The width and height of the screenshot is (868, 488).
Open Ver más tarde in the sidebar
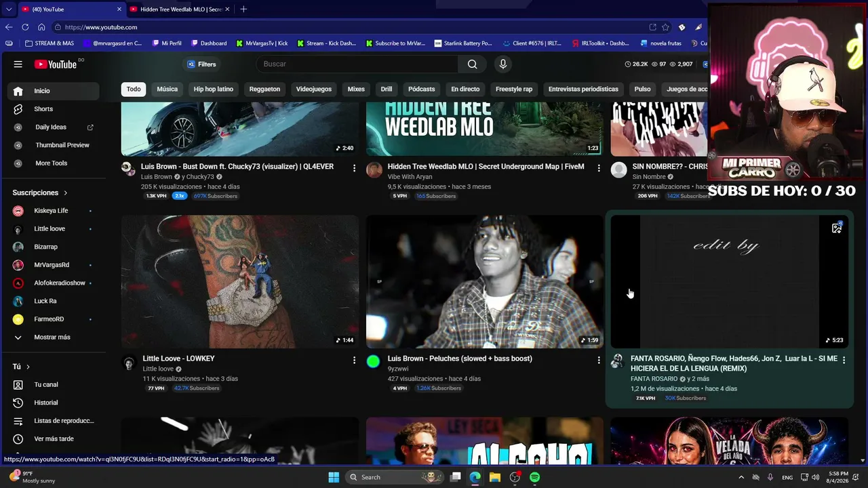pyautogui.click(x=53, y=439)
